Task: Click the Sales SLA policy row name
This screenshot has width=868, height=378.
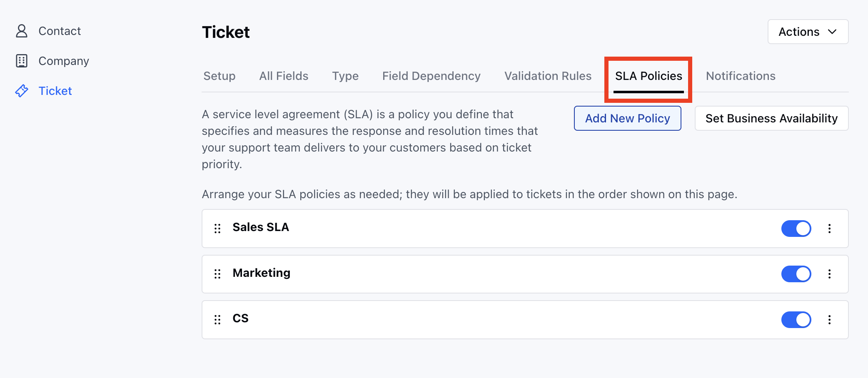Action: click(x=261, y=227)
